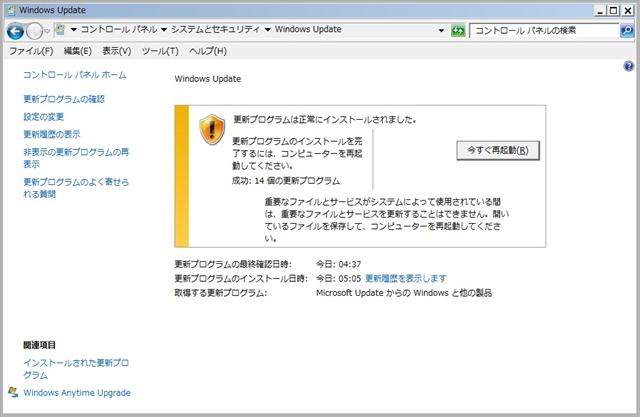
Task: Select Microsoft Update からの Windows と他の製品 text
Action: [404, 293]
